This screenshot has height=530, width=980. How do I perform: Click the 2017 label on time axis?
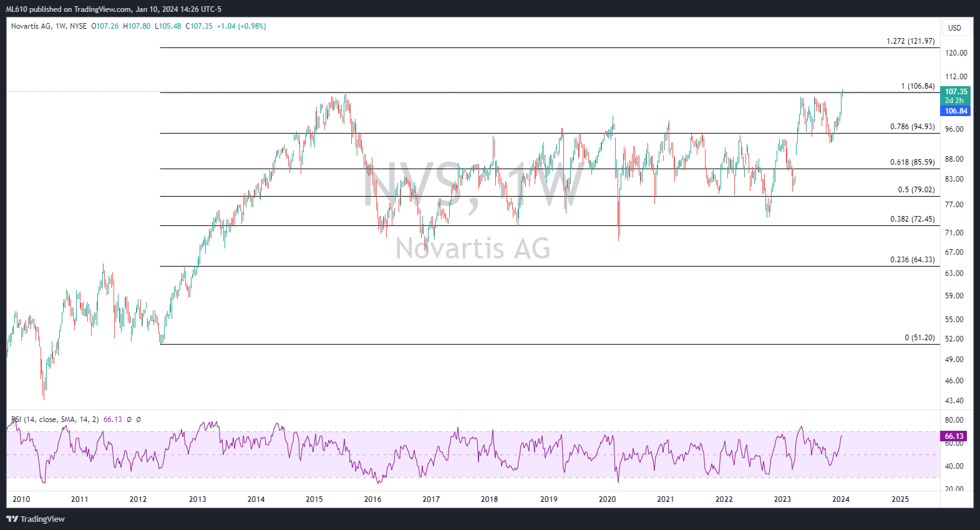[431, 499]
